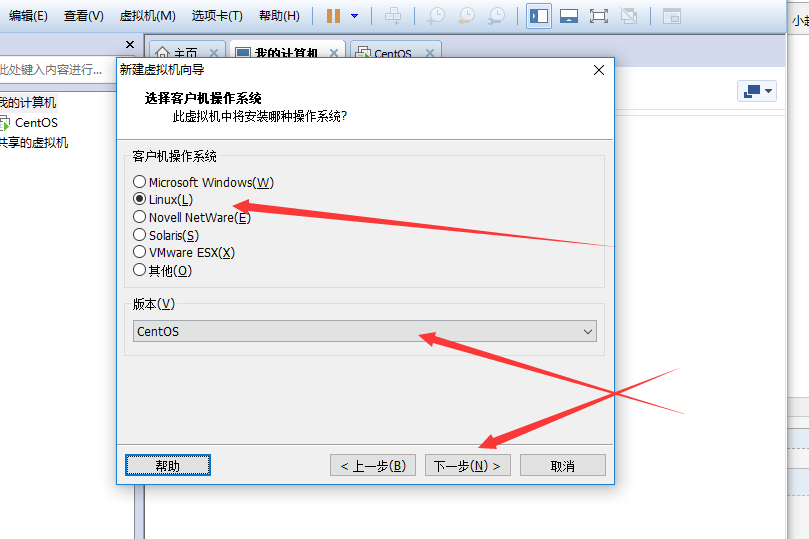The image size is (809, 539).
Task: Click the 取消 cancel button
Action: tap(562, 465)
